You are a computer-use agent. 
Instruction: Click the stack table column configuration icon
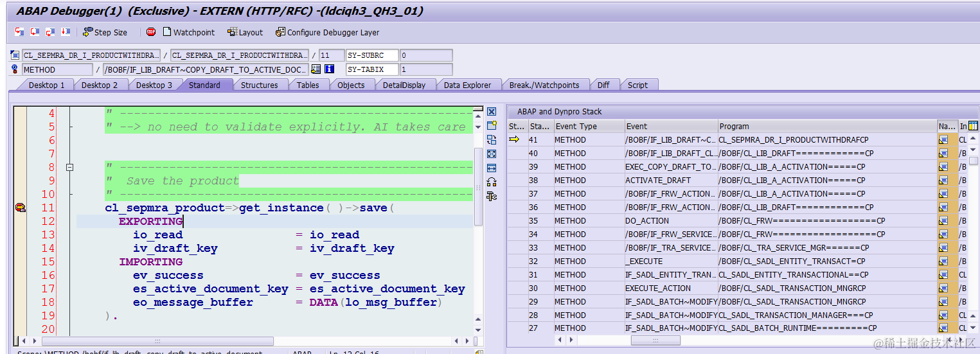tap(973, 126)
